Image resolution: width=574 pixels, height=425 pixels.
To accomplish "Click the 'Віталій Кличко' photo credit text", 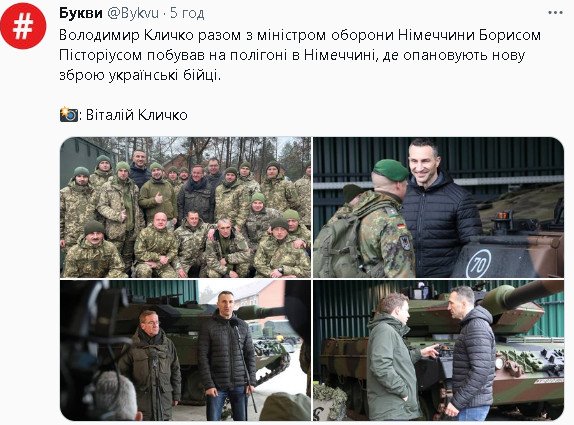I will coord(137,115).
